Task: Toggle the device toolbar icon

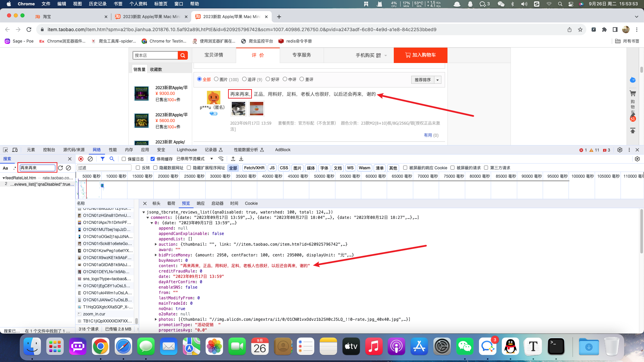Action: coord(15,150)
